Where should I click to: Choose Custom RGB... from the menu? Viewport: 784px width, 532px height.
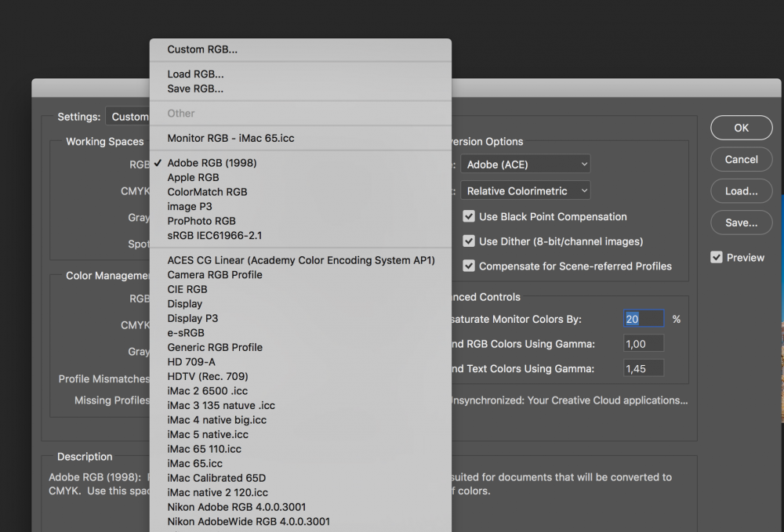point(300,49)
